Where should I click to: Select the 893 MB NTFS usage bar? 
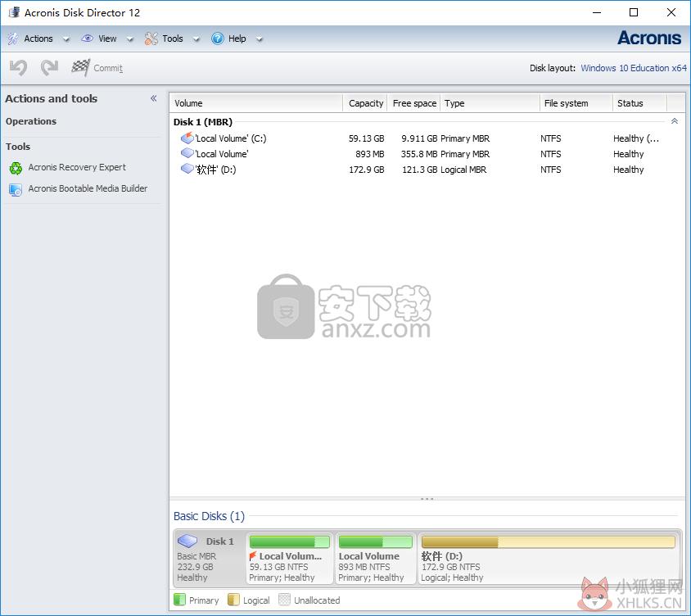pos(376,541)
